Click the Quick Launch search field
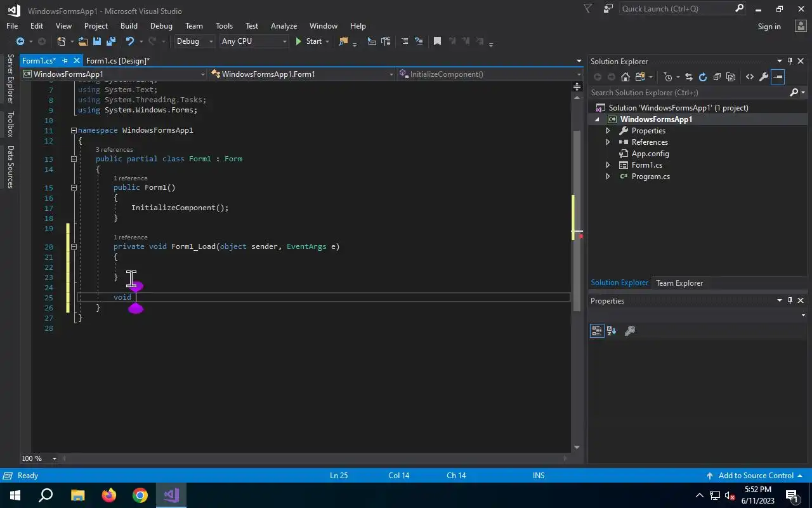Viewport: 812px width, 508px height. (x=682, y=9)
